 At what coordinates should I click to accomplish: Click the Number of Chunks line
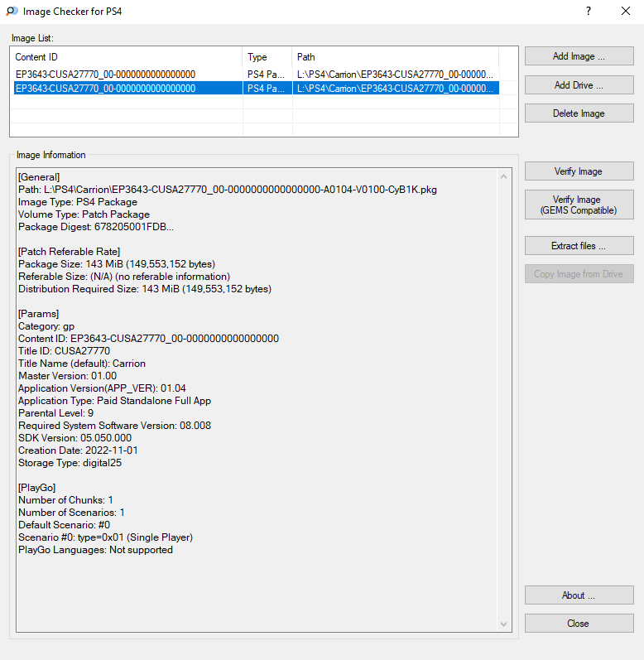tap(65, 500)
